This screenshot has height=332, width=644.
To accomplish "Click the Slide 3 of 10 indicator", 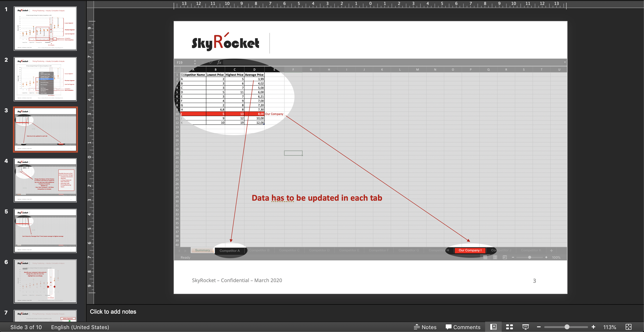I will 26,327.
